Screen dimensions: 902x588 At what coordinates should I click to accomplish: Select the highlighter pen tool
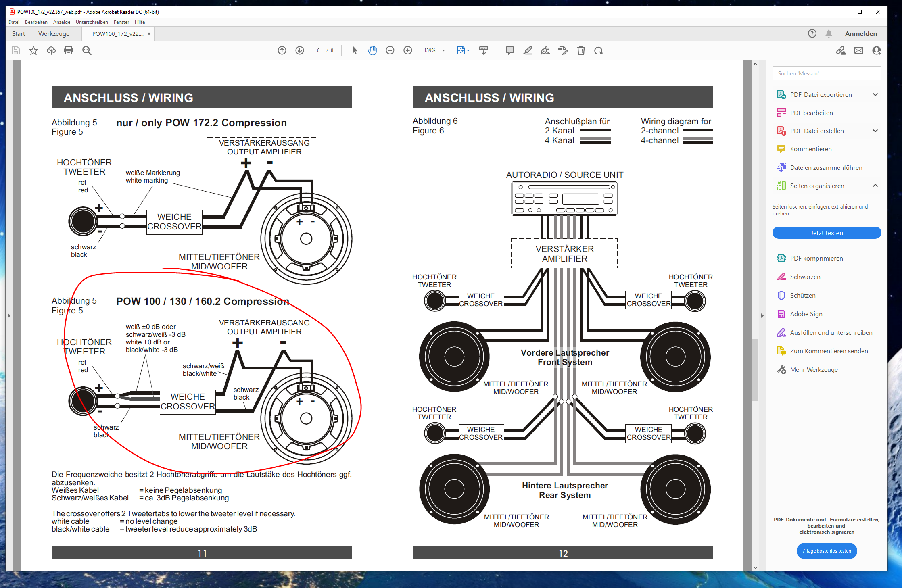click(x=527, y=50)
